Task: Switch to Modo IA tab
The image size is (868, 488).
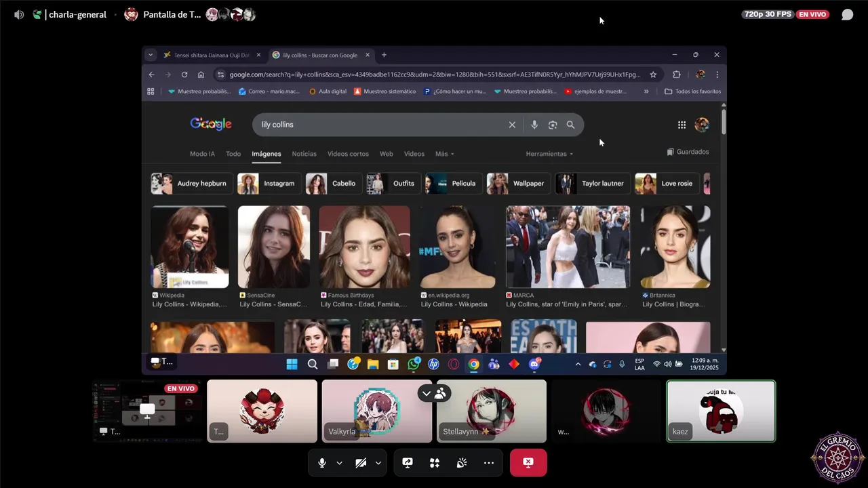Action: click(202, 154)
